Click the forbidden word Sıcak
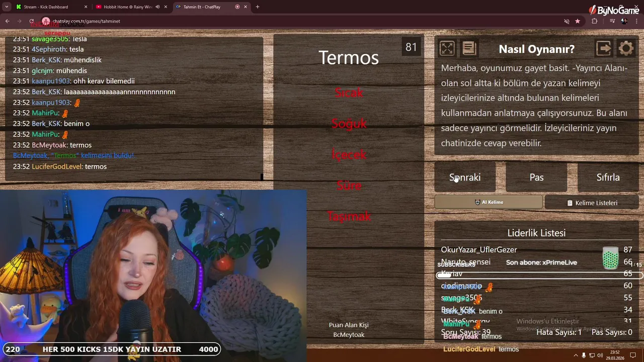Image resolution: width=644 pixels, height=362 pixels. tap(349, 93)
